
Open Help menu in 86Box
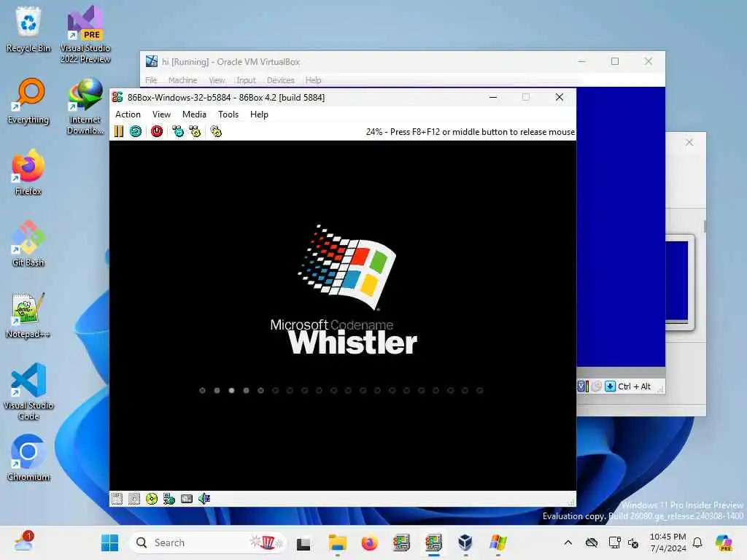(x=259, y=114)
